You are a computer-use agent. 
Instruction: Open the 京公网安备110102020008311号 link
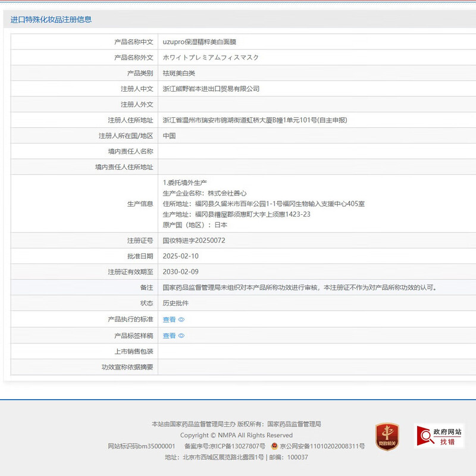(322, 446)
